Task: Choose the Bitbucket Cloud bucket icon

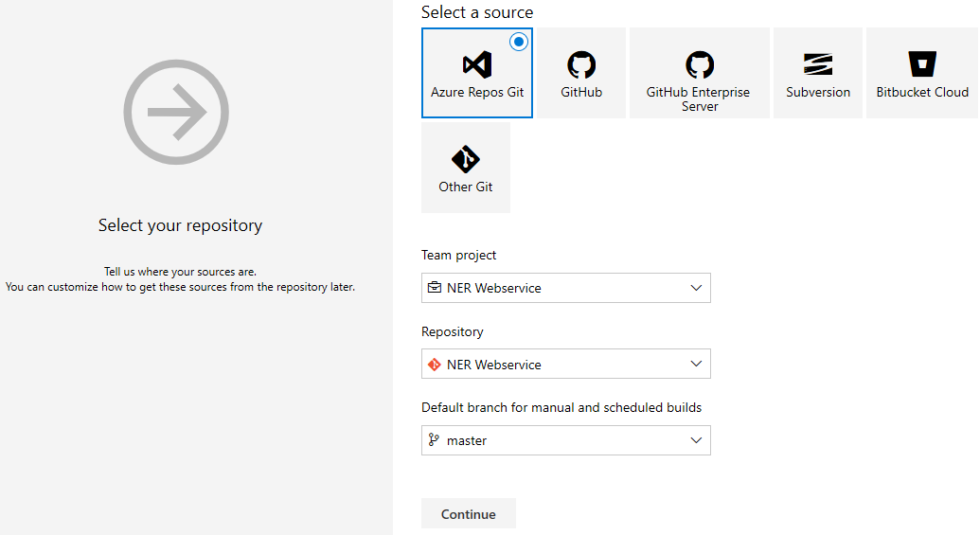Action: pyautogui.click(x=922, y=64)
